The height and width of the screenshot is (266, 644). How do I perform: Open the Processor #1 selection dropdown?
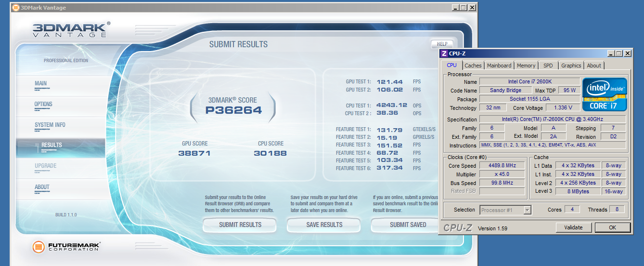pyautogui.click(x=506, y=210)
